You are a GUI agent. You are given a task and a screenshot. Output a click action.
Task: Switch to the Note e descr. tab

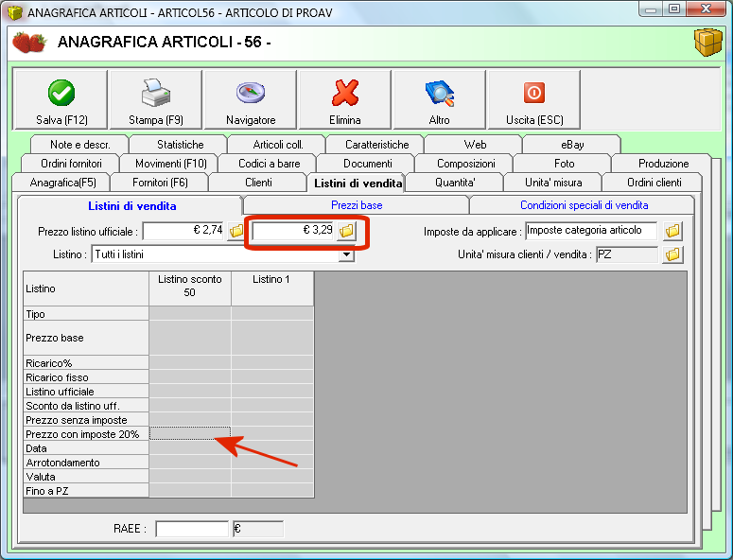click(x=80, y=145)
